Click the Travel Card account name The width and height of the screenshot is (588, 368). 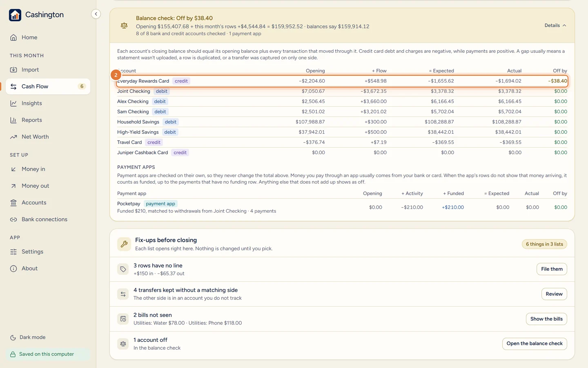click(129, 142)
